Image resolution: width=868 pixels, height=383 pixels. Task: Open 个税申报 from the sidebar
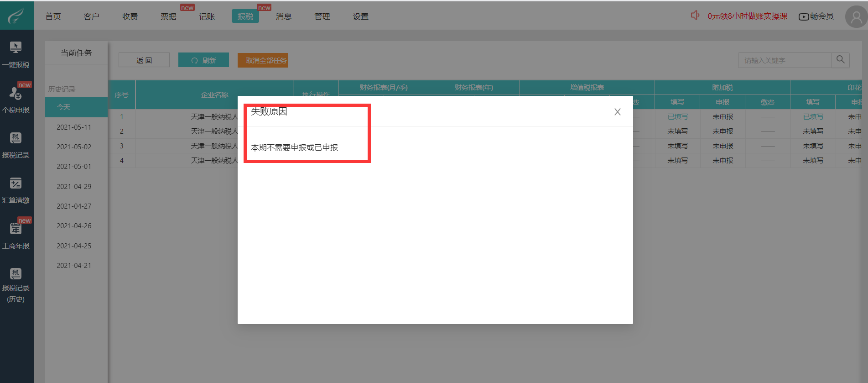pyautogui.click(x=16, y=93)
